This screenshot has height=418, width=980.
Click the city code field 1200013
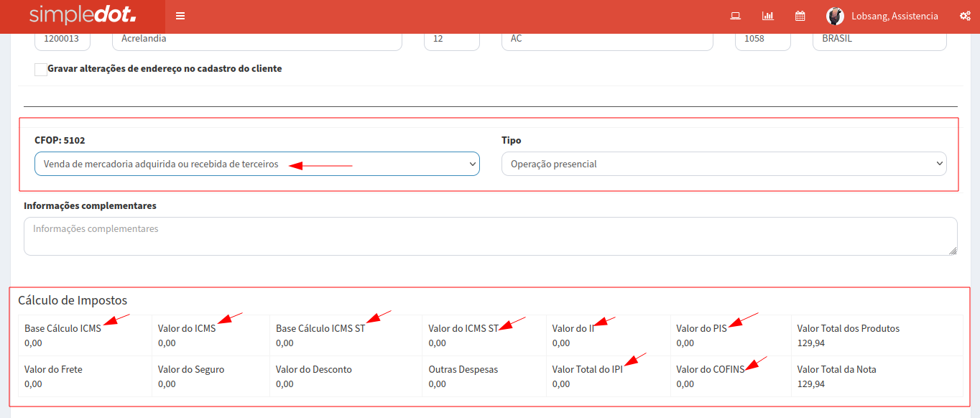point(63,40)
